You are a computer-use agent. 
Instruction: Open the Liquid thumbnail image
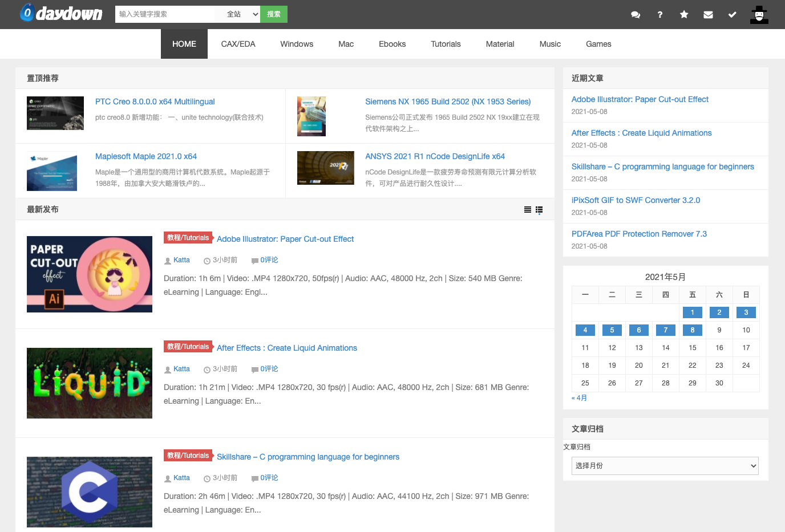point(90,383)
